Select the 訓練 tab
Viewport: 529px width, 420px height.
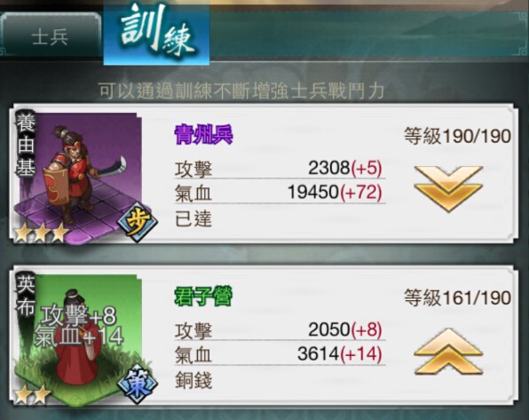point(156,34)
